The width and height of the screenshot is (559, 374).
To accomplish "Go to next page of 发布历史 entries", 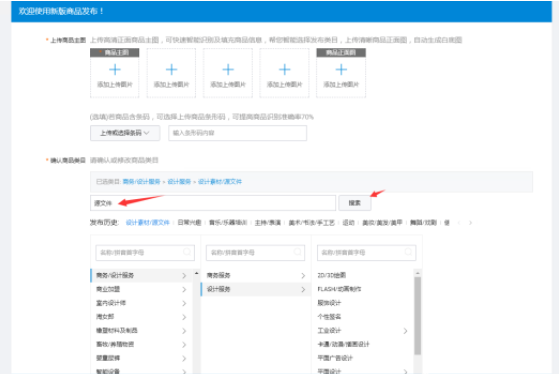I will [x=471, y=223].
